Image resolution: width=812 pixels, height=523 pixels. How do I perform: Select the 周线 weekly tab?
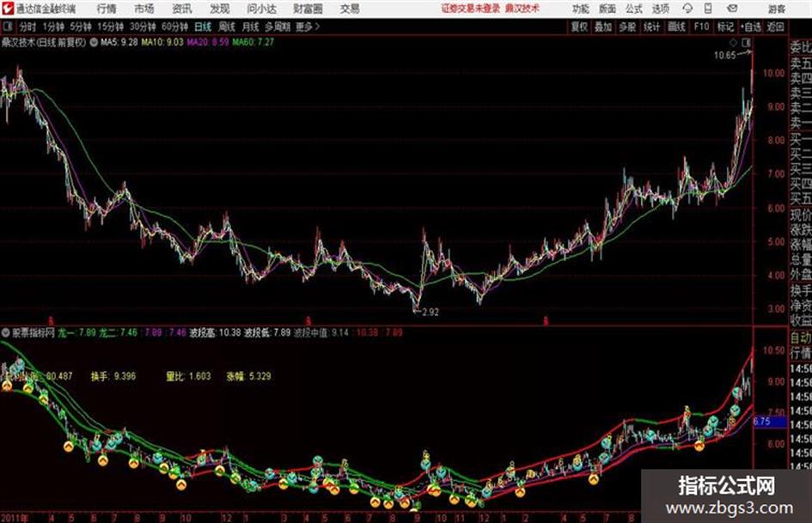point(227,27)
